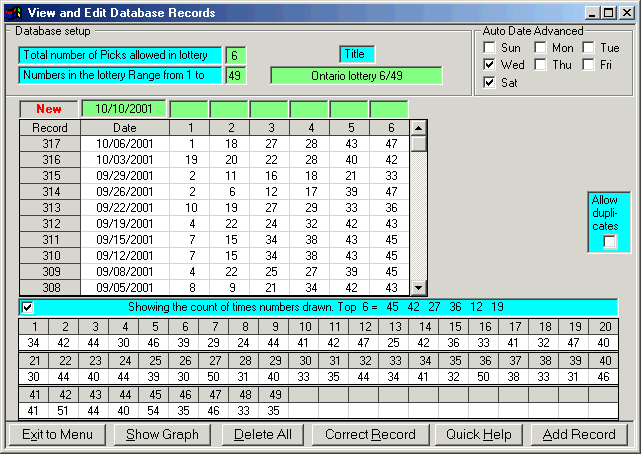Select record 311 row header
The width and height of the screenshot is (641, 454).
tap(50, 239)
